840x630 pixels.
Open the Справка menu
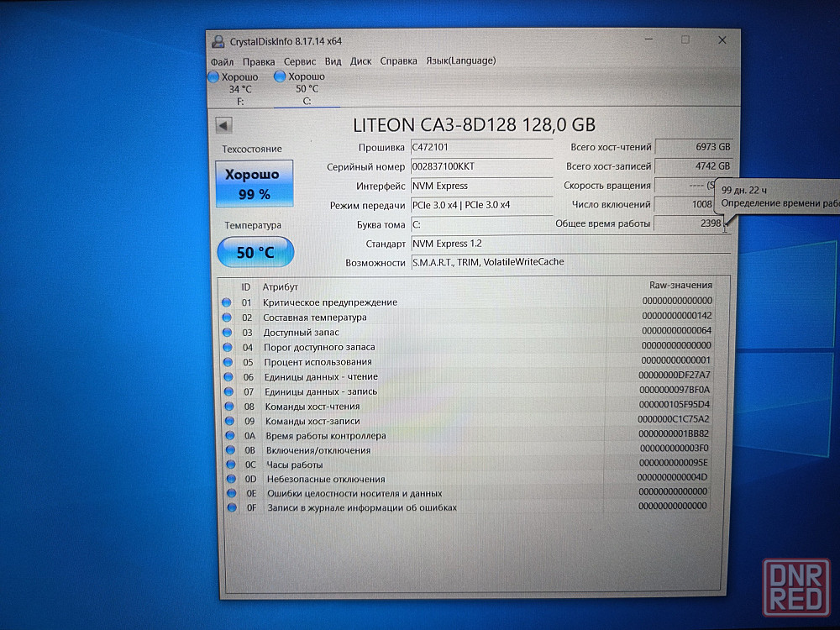click(x=398, y=60)
